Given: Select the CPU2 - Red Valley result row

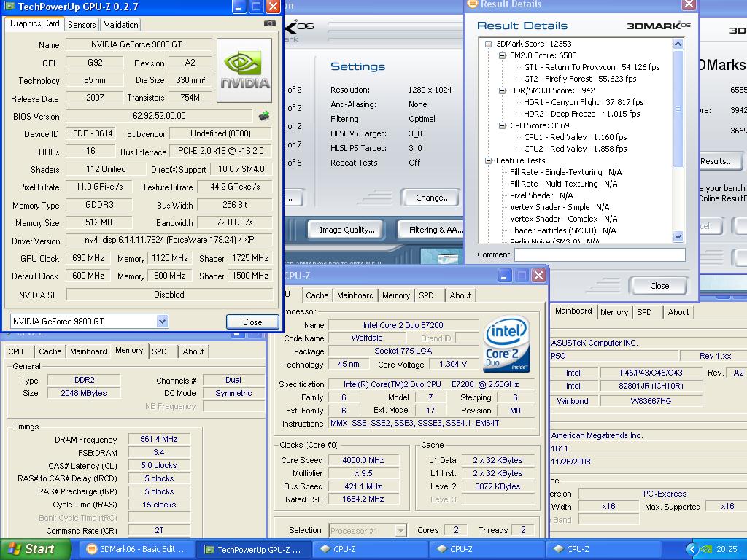Looking at the screenshot, I should tap(575, 149).
